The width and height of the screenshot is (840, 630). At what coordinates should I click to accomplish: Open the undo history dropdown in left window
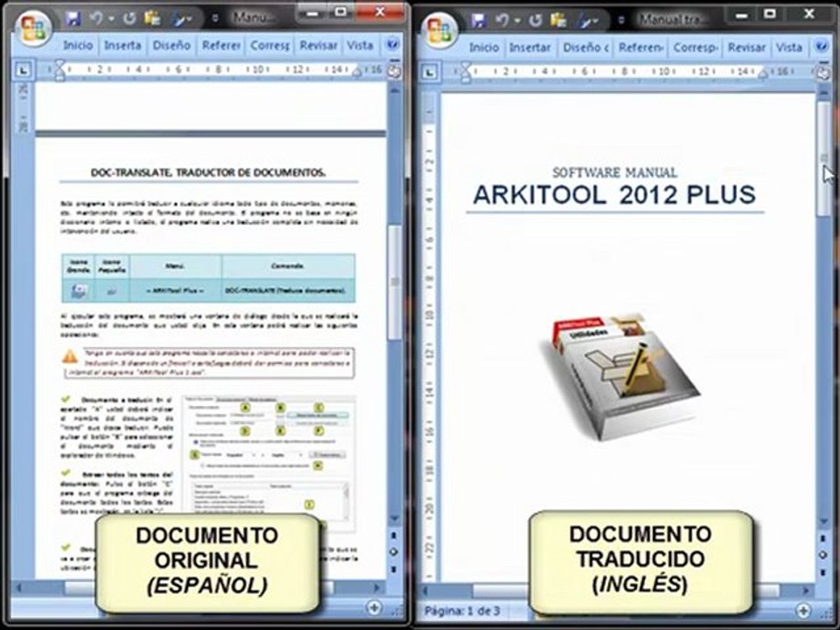[111, 19]
